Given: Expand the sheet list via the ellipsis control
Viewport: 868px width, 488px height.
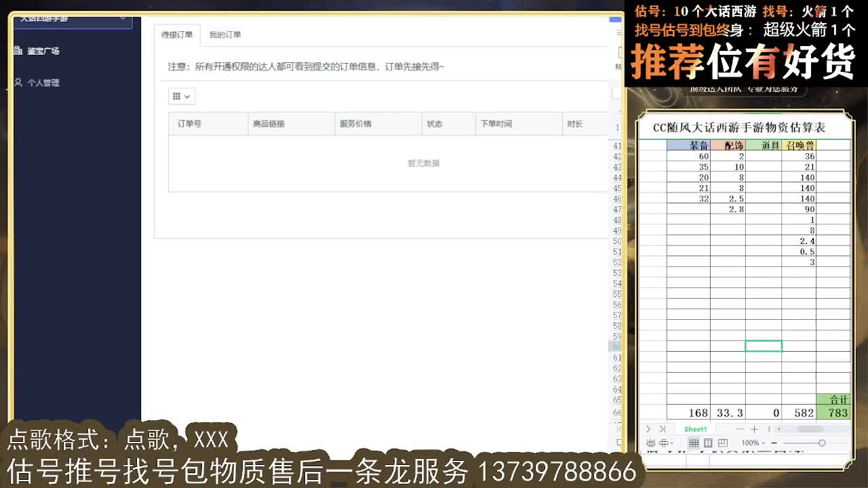Looking at the screenshot, I should tap(739, 428).
